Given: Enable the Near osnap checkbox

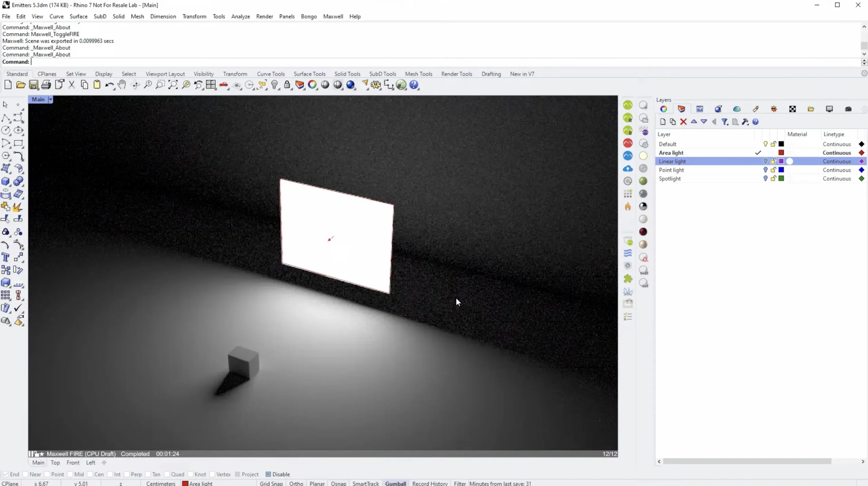Looking at the screenshot, I should [x=25, y=474].
